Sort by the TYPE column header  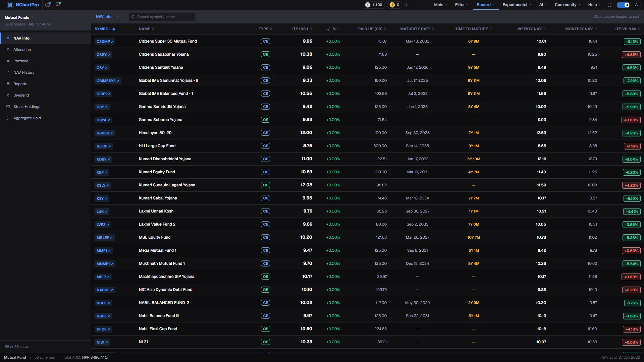(265, 29)
